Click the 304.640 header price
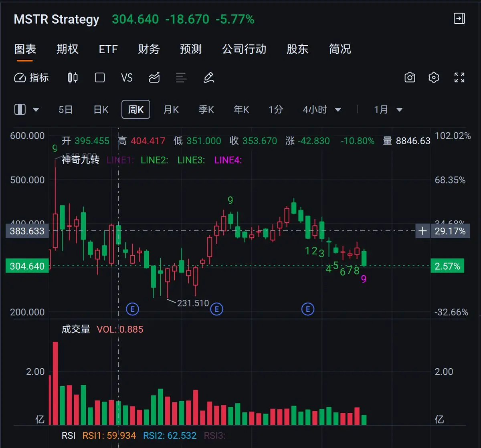The height and width of the screenshot is (448, 481). (x=135, y=19)
